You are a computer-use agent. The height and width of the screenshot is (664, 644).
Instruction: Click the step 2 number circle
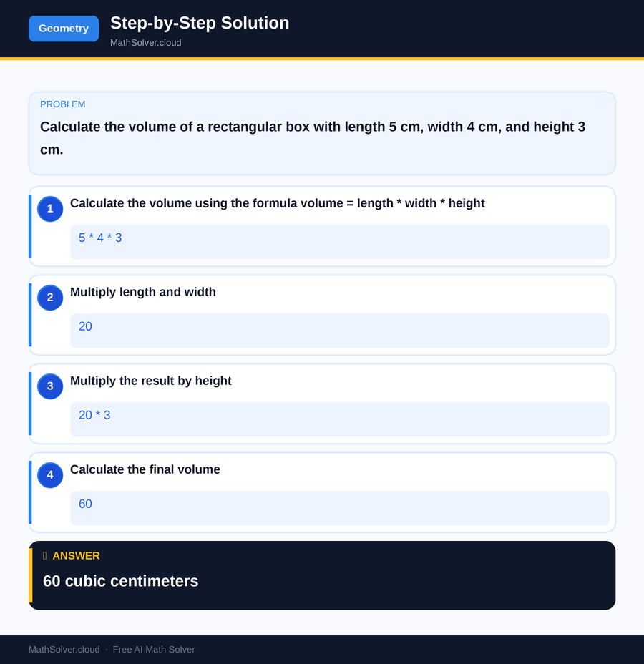click(x=50, y=298)
